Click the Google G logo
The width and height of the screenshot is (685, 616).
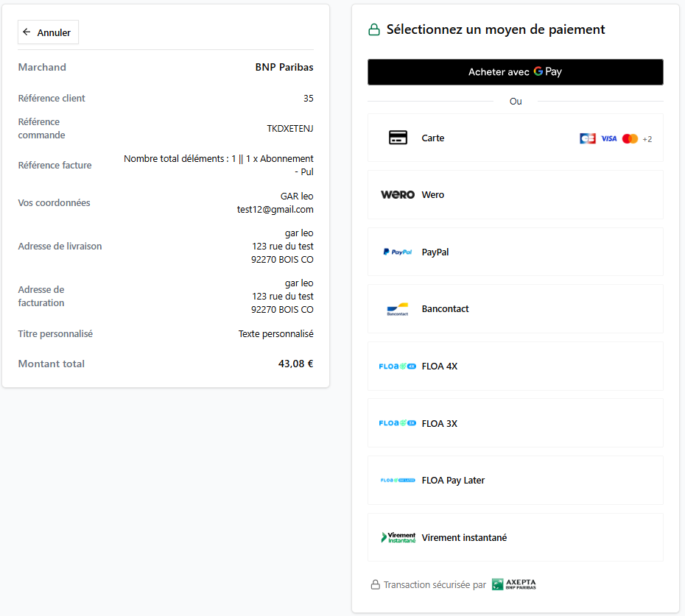pos(538,71)
